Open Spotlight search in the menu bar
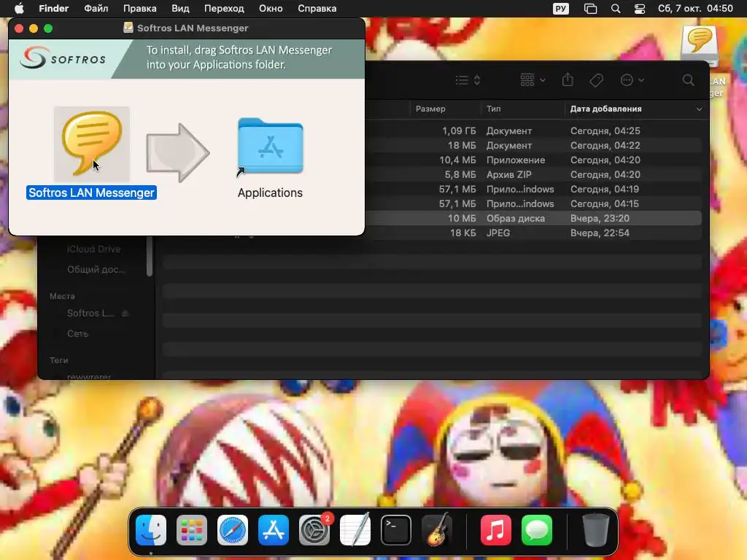Viewport: 747px width, 560px height. (616, 9)
